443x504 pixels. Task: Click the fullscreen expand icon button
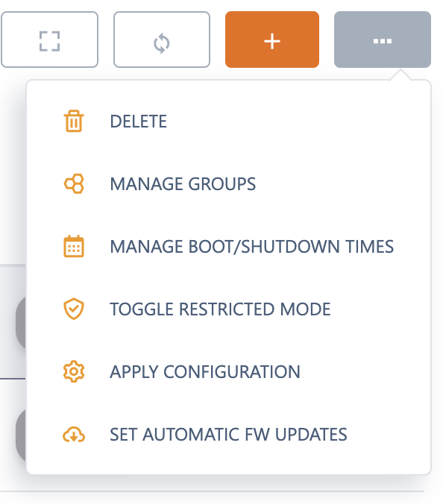click(49, 40)
